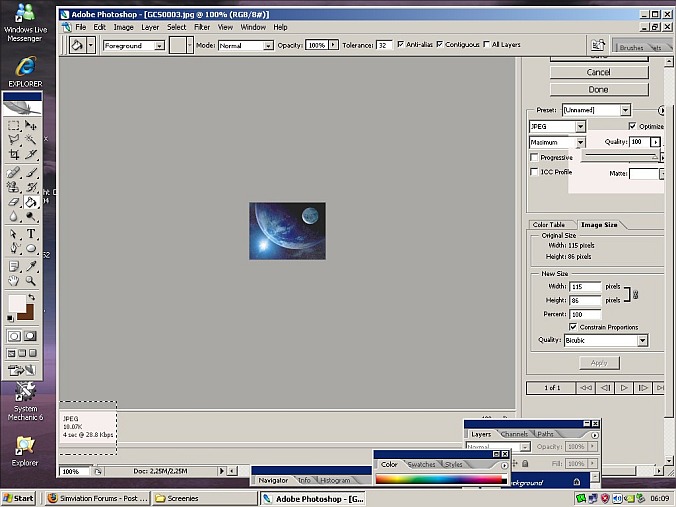Click the Cancel button
Viewport: 676px width, 507px height.
tap(598, 72)
